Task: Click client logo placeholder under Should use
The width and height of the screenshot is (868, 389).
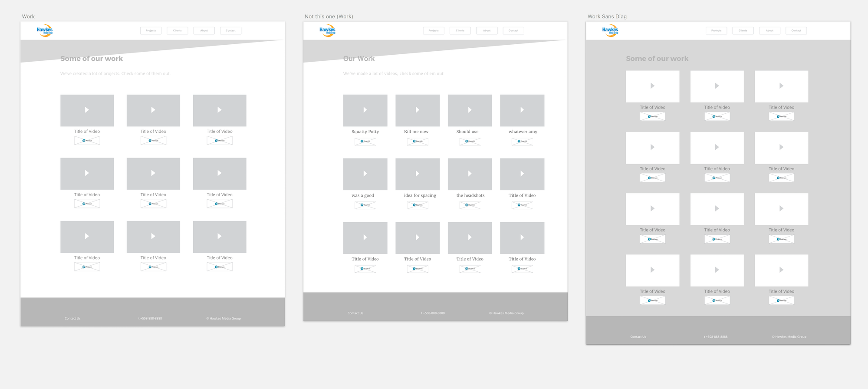Action: click(470, 142)
